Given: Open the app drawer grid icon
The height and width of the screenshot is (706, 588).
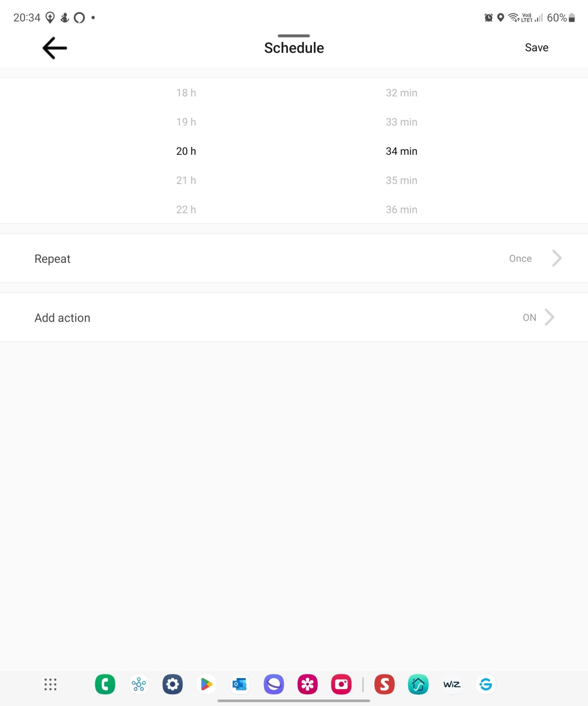Looking at the screenshot, I should (50, 684).
